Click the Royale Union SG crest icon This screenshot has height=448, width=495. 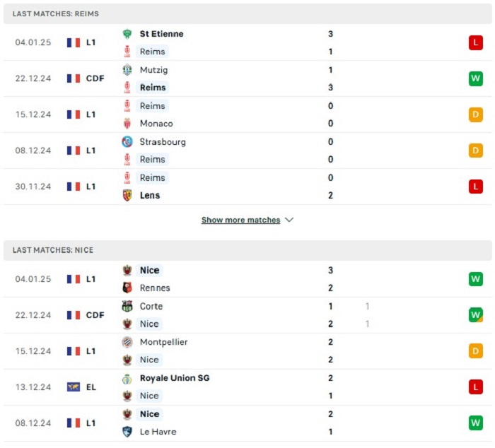(127, 379)
